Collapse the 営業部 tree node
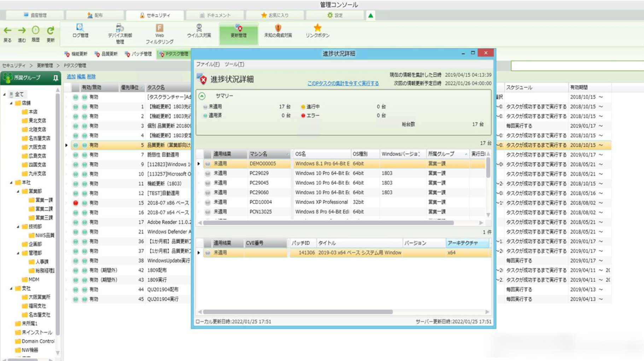Screen dimensions: 644x361 [18, 191]
